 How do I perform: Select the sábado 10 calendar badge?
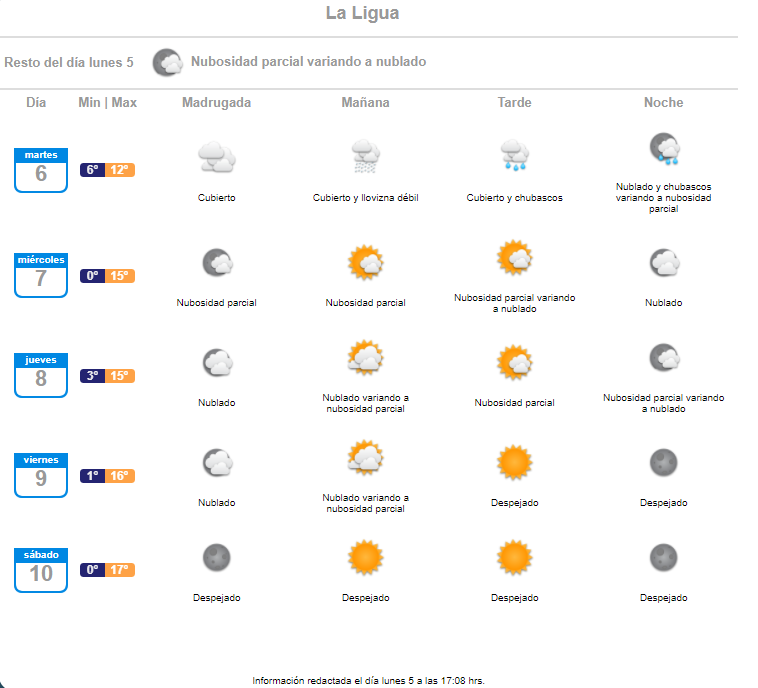pos(41,570)
